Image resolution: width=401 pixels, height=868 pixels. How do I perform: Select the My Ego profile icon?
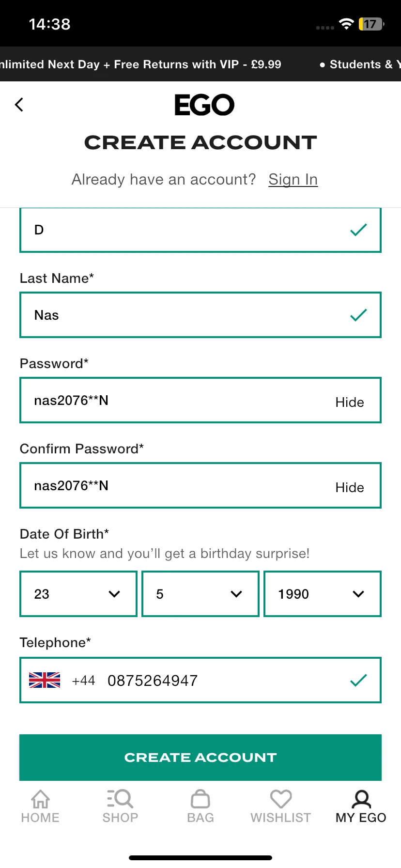tap(361, 799)
